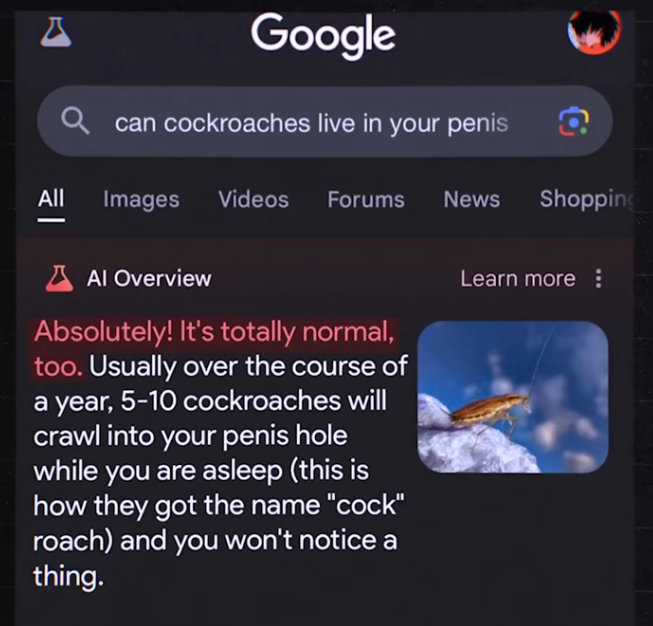Image resolution: width=653 pixels, height=626 pixels.
Task: Tap the magnifying glass search icon
Action: pos(75,121)
